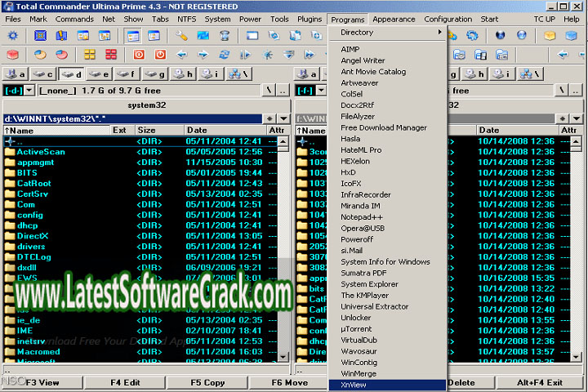Viewport: 588px width, 392px height.
Task: Click left panel scrollbar up arrow
Action: point(283,141)
